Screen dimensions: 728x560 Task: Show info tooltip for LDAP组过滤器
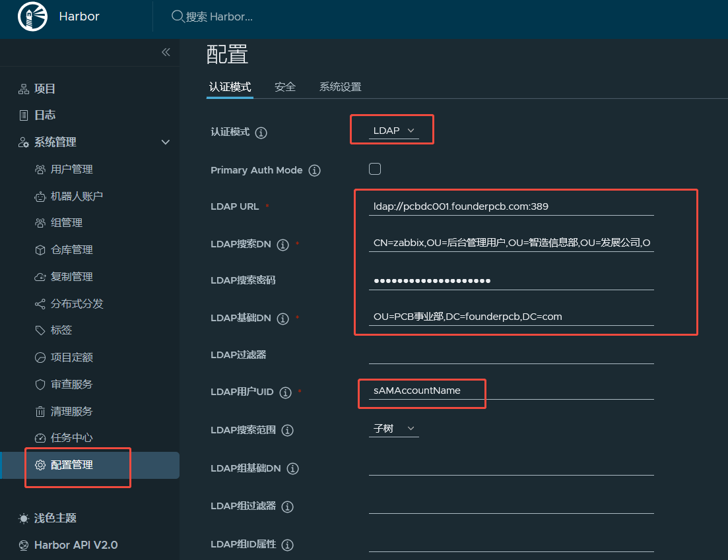[287, 507]
